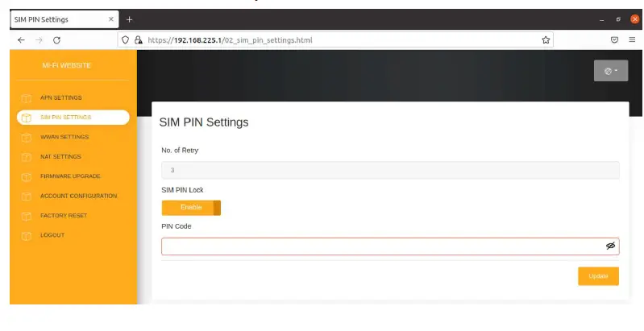The height and width of the screenshot is (331, 644).
Task: Click the browser URL address bar
Action: tap(335, 39)
